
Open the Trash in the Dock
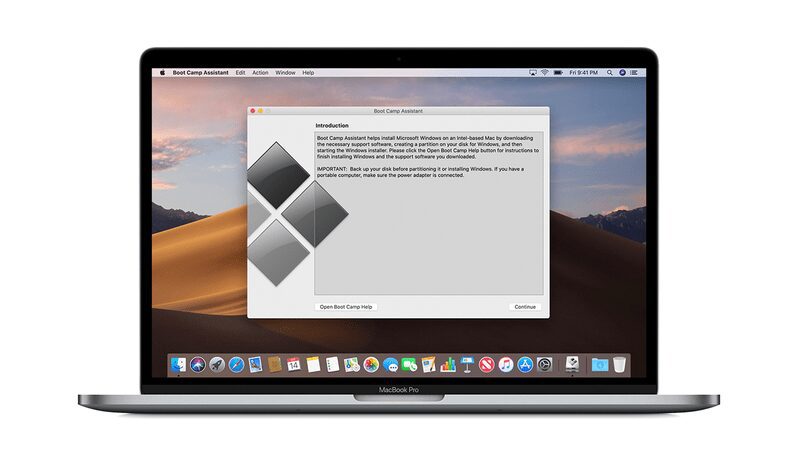[x=620, y=364]
